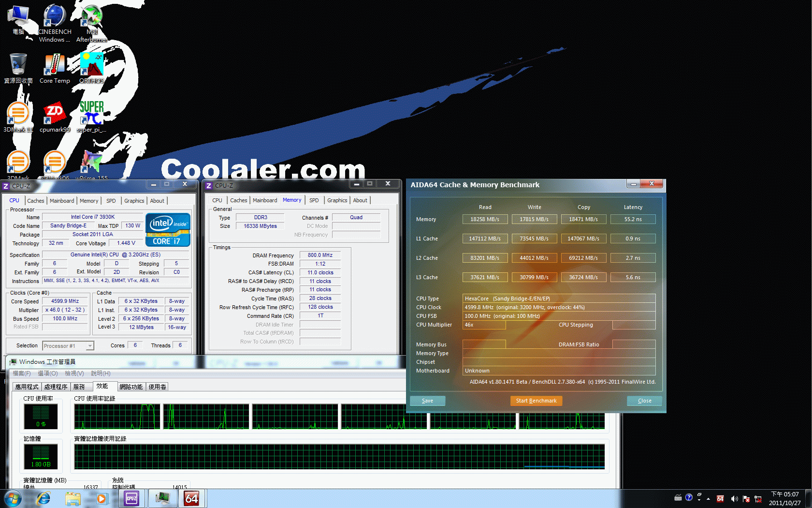Open 選項(O) menu in Task Manager
Image resolution: width=812 pixels, height=508 pixels.
[47, 374]
